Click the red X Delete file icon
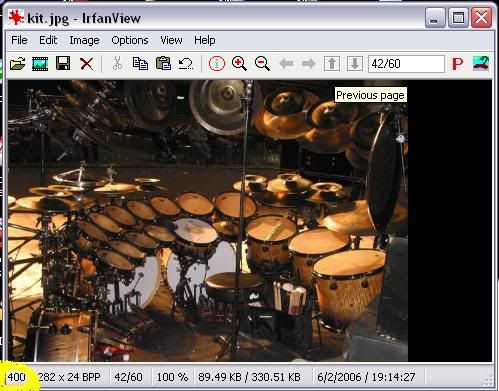 click(x=87, y=63)
